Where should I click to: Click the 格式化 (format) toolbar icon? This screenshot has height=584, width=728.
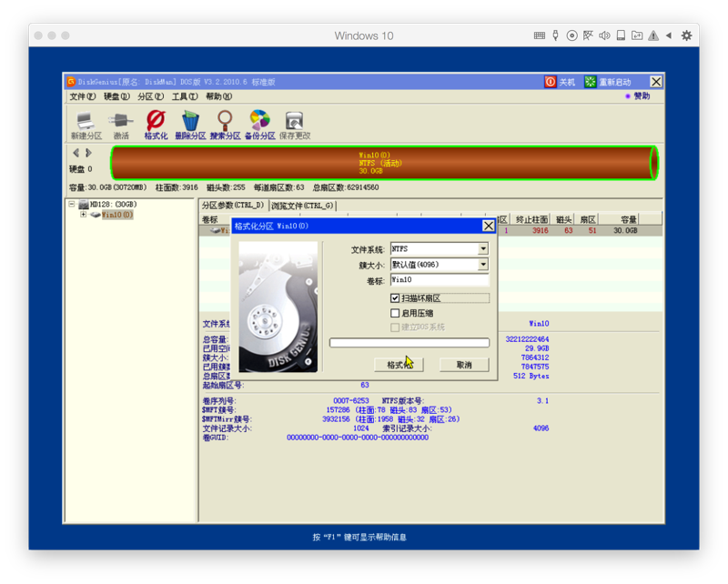(156, 125)
